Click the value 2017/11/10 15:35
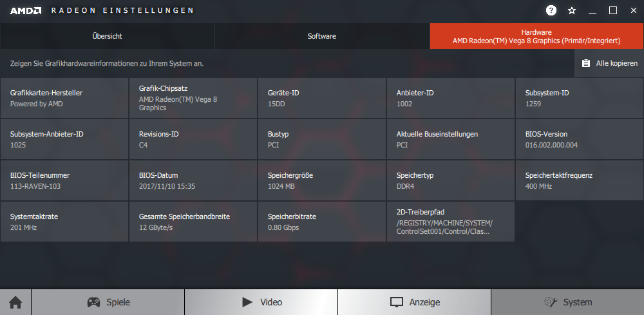Screen dimensions: 644x315 pyautogui.click(x=167, y=186)
